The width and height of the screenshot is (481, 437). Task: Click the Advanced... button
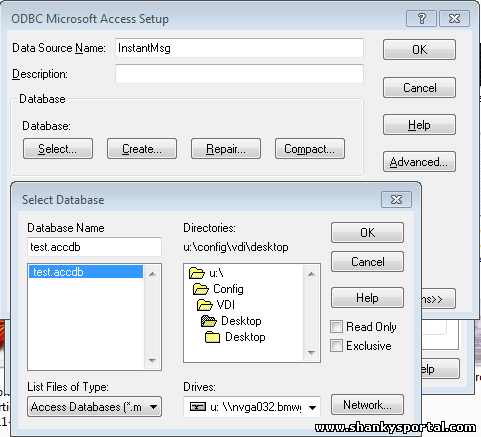pos(419,162)
